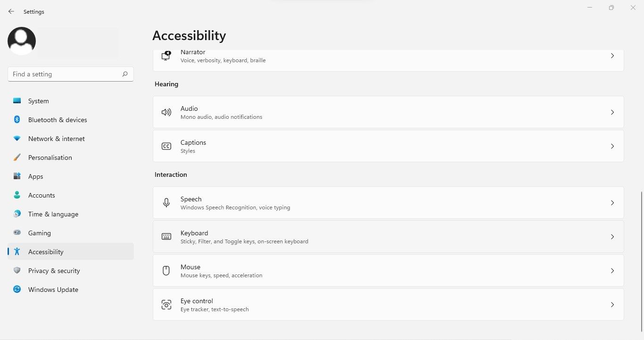Click the Apps icon in sidebar
Viewport: 644px width, 340px height.
pos(17,176)
